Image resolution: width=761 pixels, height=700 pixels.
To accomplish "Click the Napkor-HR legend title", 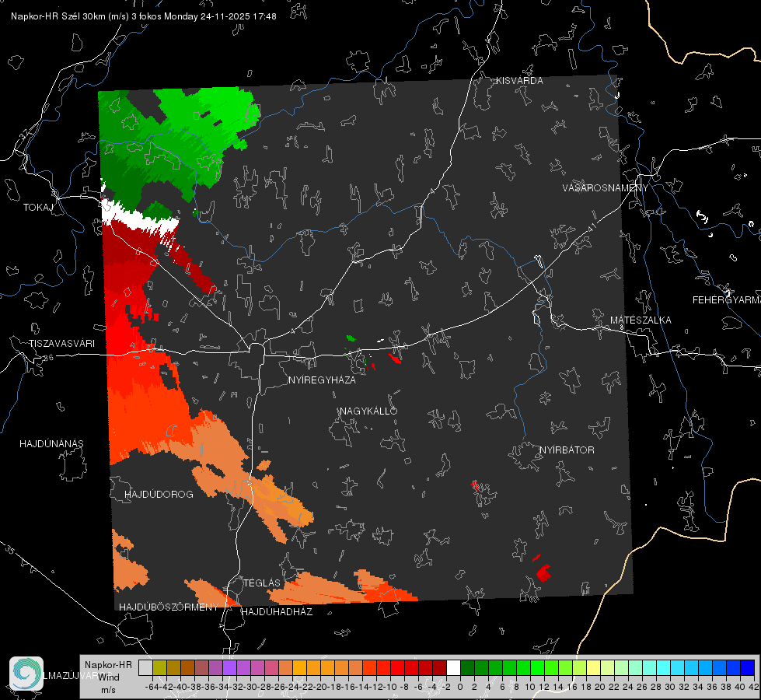I will [108, 665].
